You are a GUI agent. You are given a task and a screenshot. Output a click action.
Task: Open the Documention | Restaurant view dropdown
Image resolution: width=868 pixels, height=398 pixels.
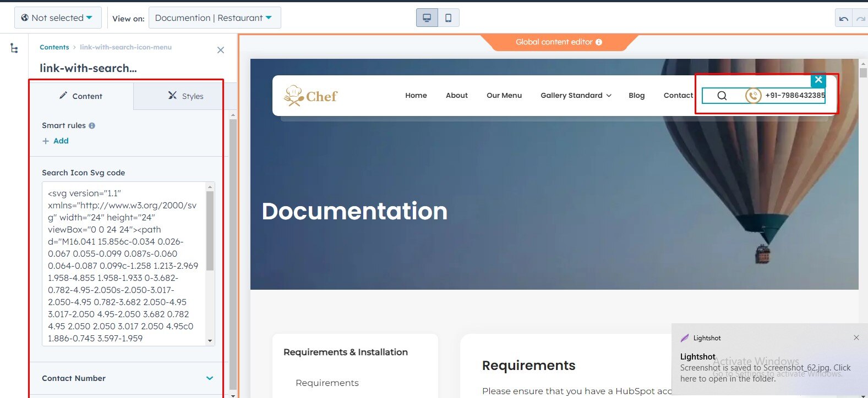pos(214,18)
